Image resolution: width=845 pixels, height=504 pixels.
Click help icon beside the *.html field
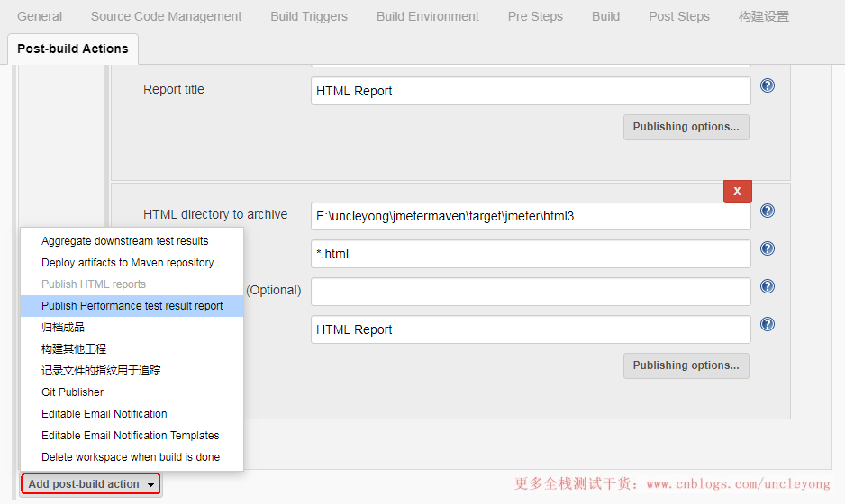click(768, 248)
